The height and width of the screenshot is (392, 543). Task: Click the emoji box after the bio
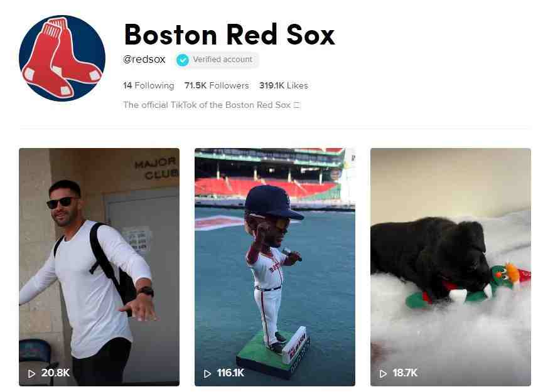(x=297, y=105)
